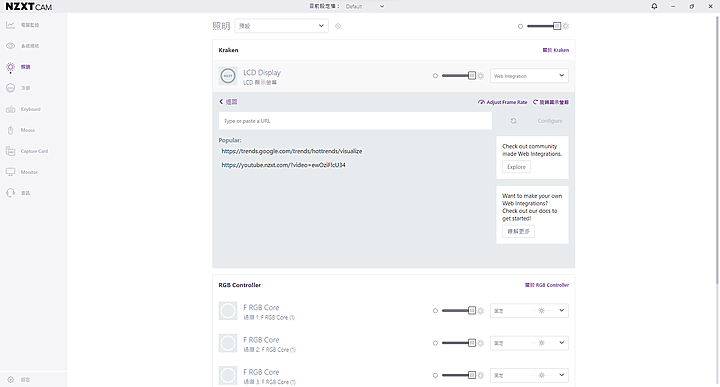Click the 'Popular:' label
Viewport: 720px width, 387px height.
(x=230, y=140)
